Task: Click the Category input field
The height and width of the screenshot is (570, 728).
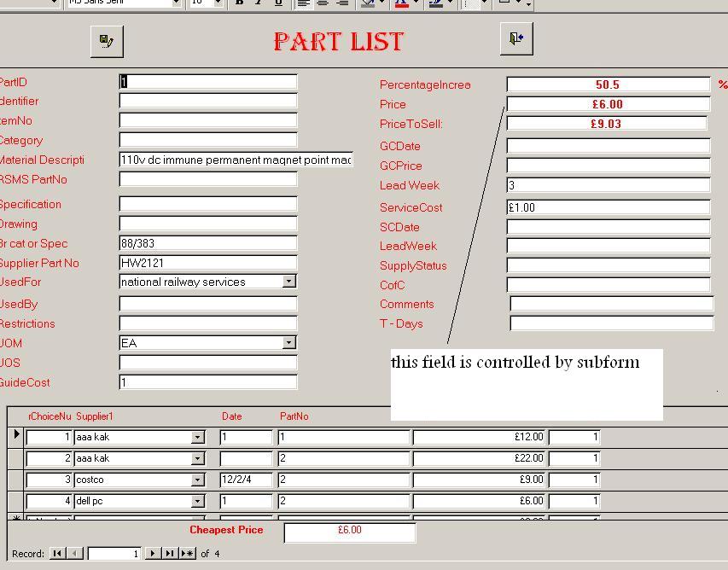Action: coord(208,140)
